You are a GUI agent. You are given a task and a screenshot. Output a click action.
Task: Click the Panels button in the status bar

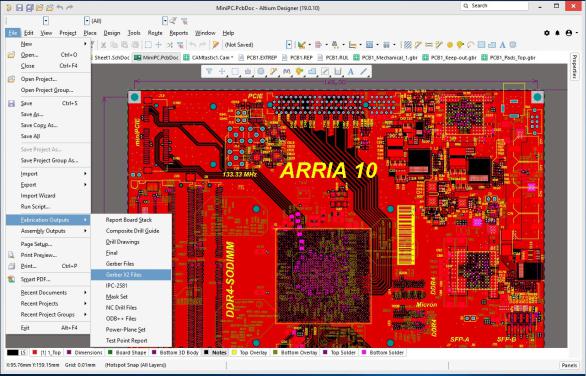[x=569, y=365]
